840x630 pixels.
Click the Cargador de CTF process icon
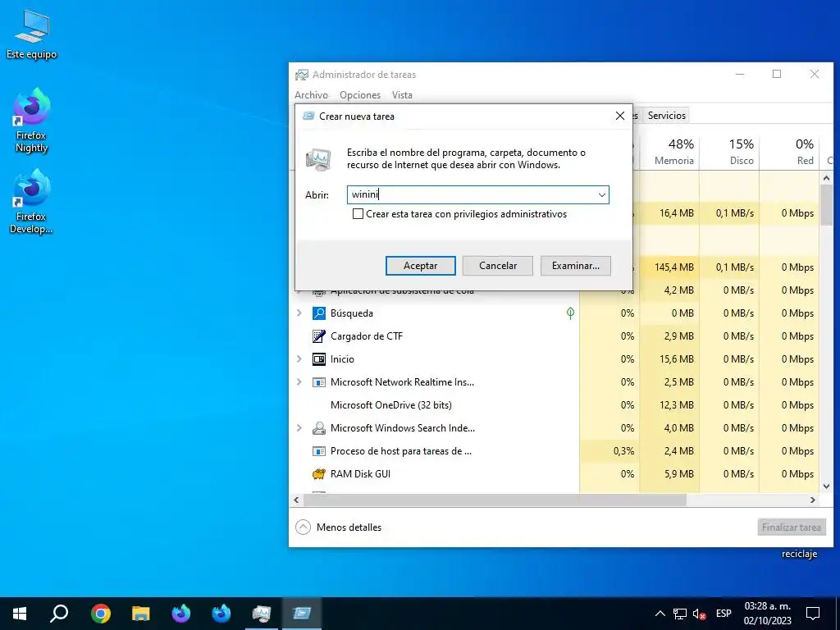point(319,336)
